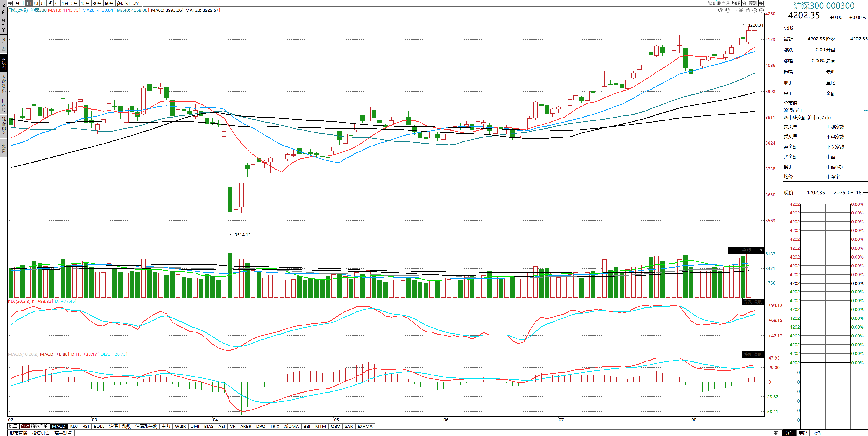
Task: Zoom in with the plus circle icon
Action: [x=755, y=10]
